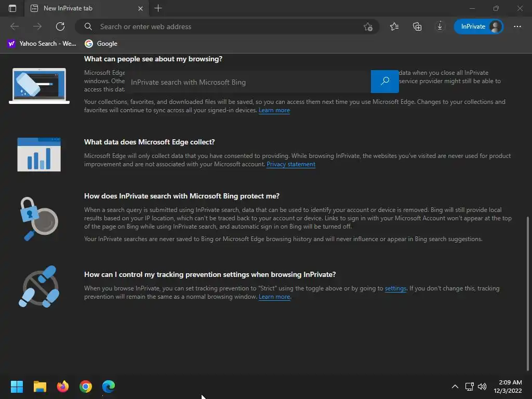Open the Collections icon
The image size is (532, 399).
pos(417,26)
